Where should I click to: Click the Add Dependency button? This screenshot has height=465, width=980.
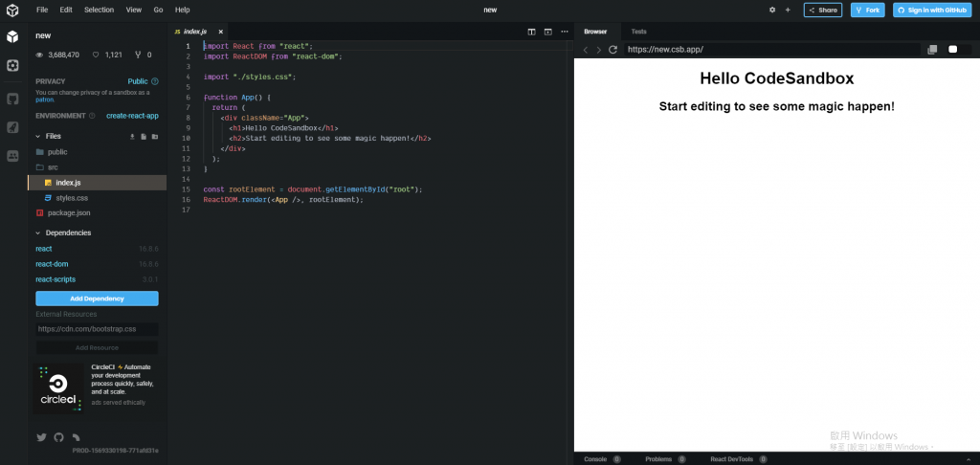[x=97, y=299]
